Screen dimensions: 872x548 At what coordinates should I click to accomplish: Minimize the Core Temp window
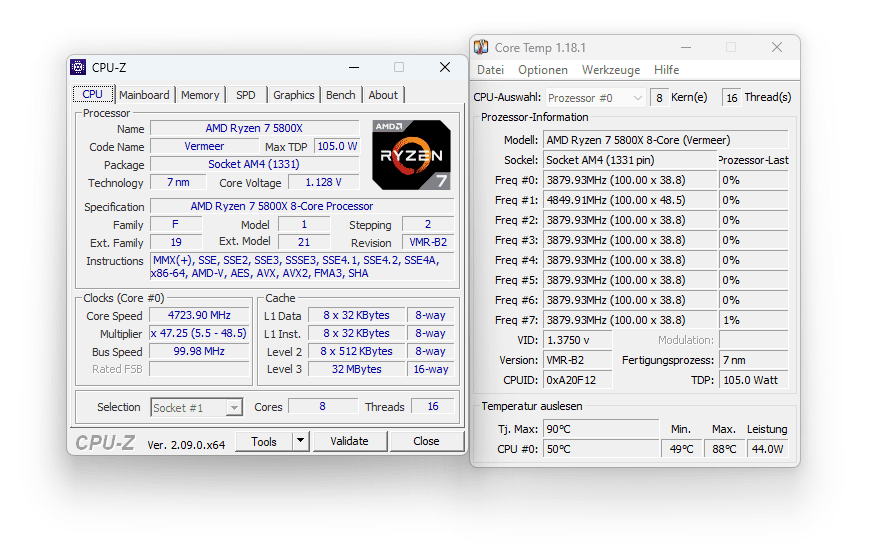pyautogui.click(x=686, y=47)
